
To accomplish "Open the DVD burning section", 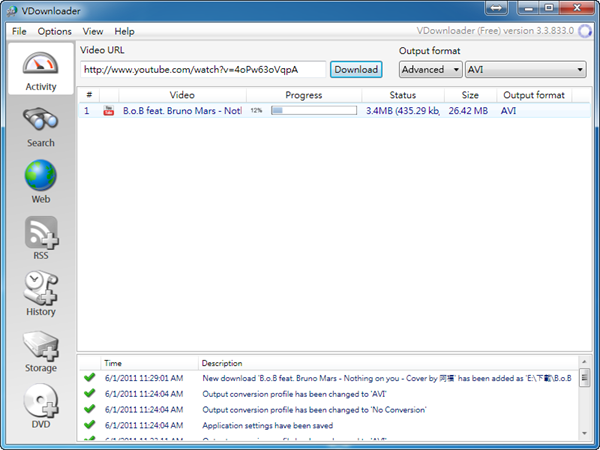I will pyautogui.click(x=41, y=408).
